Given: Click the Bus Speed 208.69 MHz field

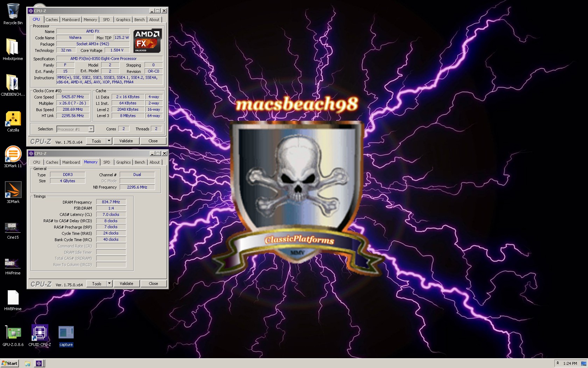Looking at the screenshot, I should [73, 109].
